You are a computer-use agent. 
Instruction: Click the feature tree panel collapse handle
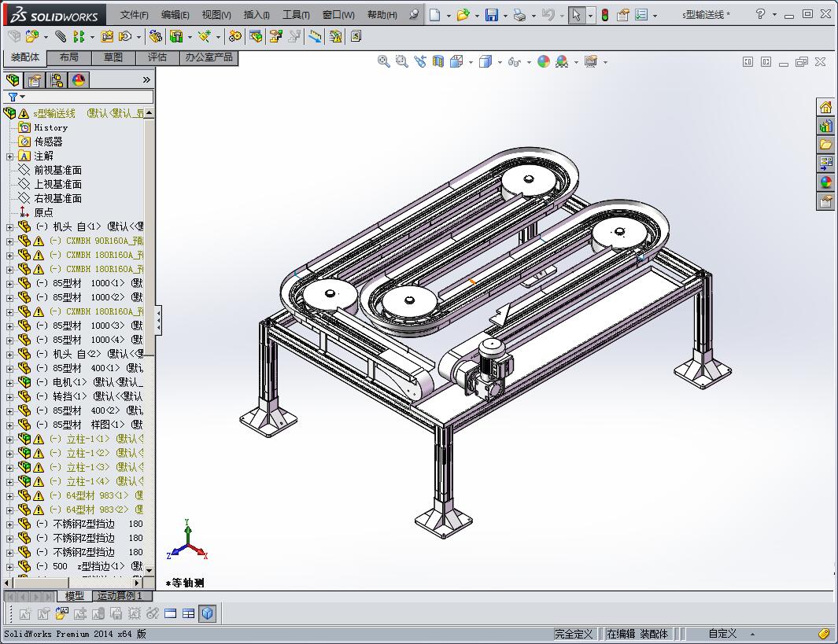coord(158,320)
